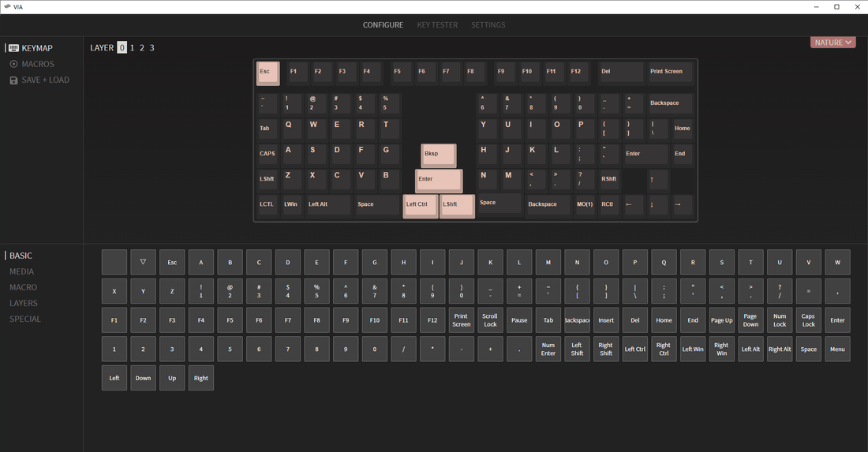This screenshot has height=452, width=868.
Task: Choose the Print Screen keycode in the palette
Action: click(461, 320)
